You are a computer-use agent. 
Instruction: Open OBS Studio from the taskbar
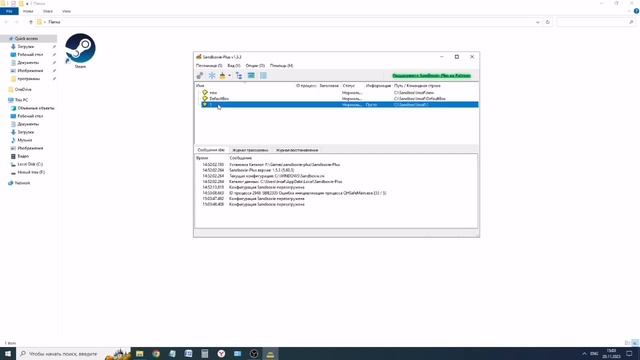[254, 353]
